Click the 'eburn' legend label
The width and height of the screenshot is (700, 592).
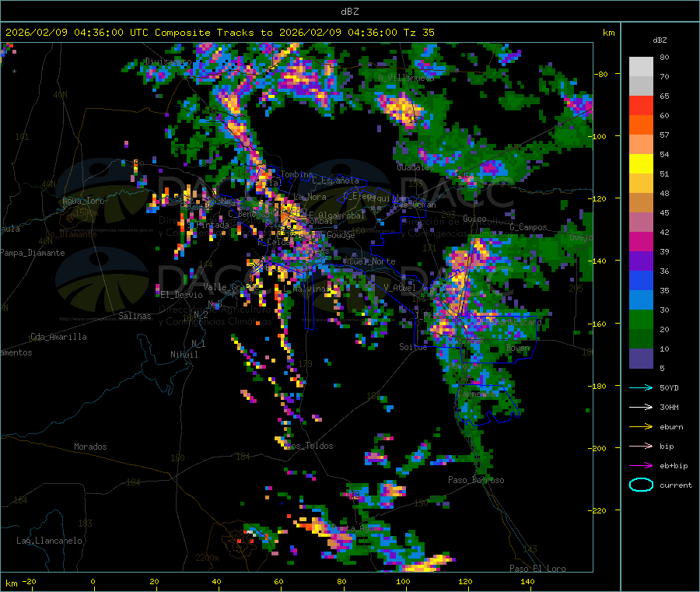point(671,427)
